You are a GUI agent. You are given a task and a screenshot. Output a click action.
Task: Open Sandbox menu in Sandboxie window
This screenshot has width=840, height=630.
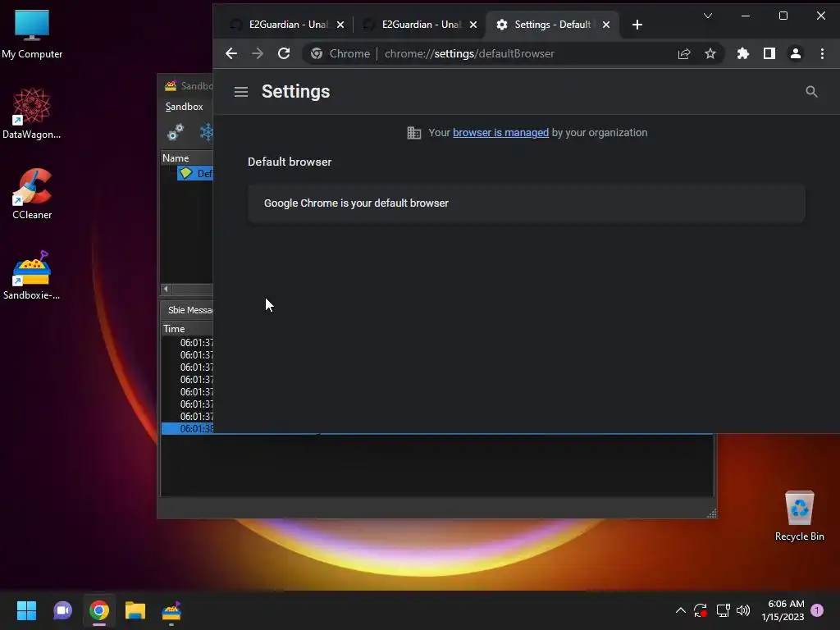[184, 107]
